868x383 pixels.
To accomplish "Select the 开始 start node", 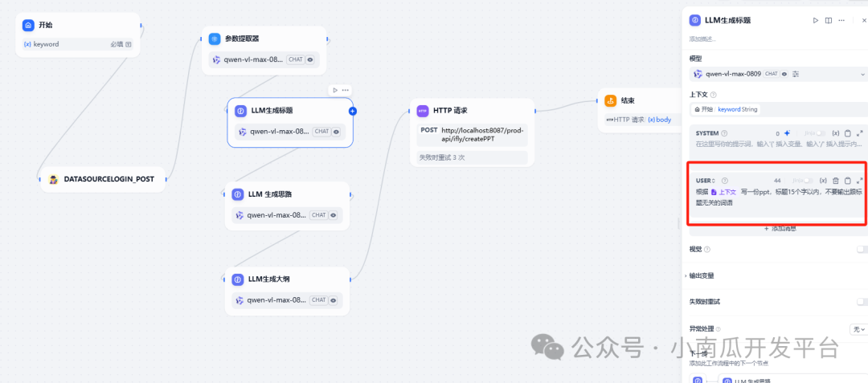I will click(77, 35).
